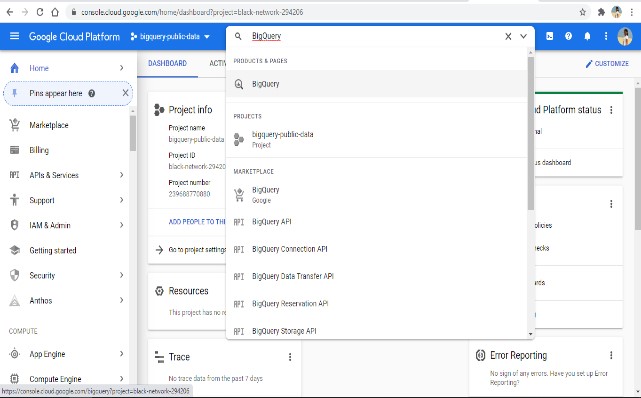Expand Anthos submenu arrow
641x398 pixels.
click(121, 300)
